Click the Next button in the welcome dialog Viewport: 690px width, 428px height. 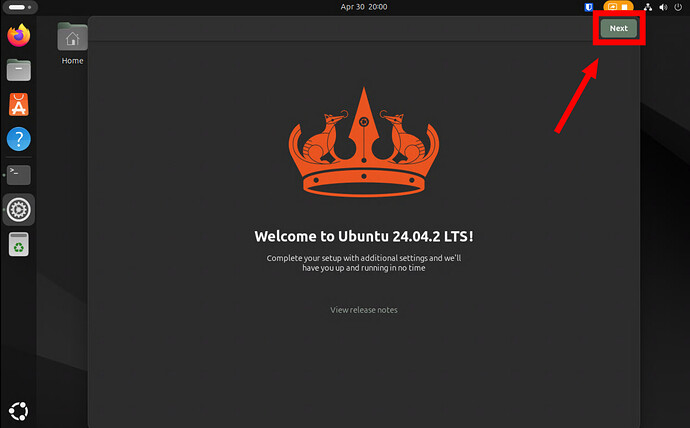[618, 28]
